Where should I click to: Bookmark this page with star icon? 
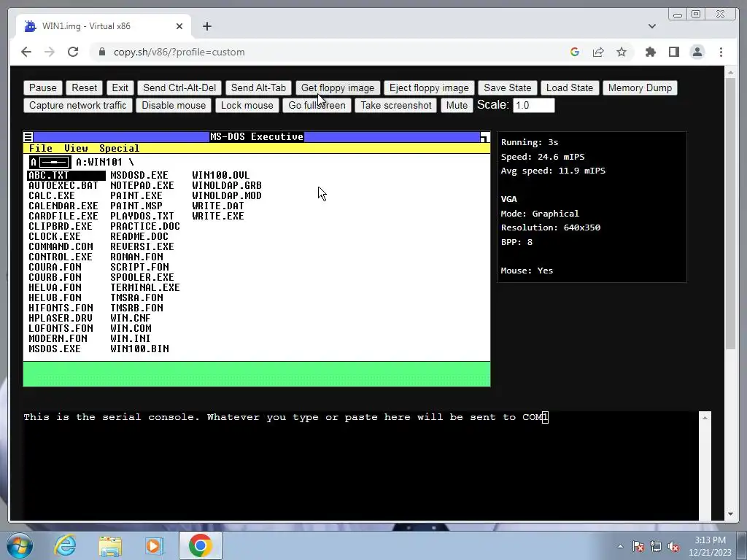click(622, 52)
